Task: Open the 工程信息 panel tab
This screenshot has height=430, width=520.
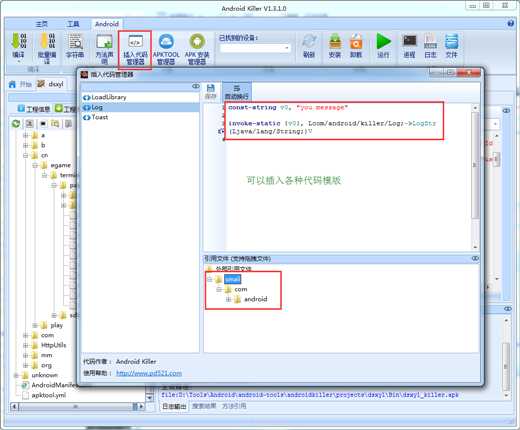Action: [34, 109]
